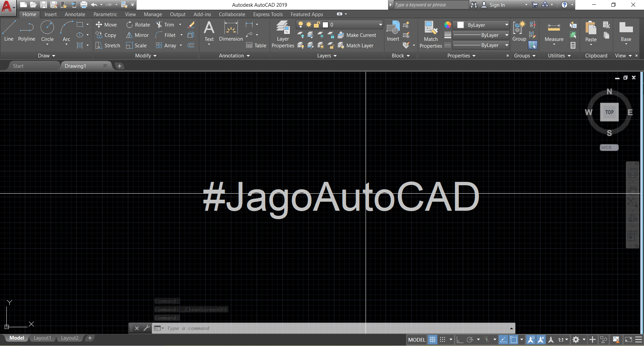Open the Annotate ribbon tab
Image resolution: width=644 pixels, height=346 pixels.
(75, 14)
